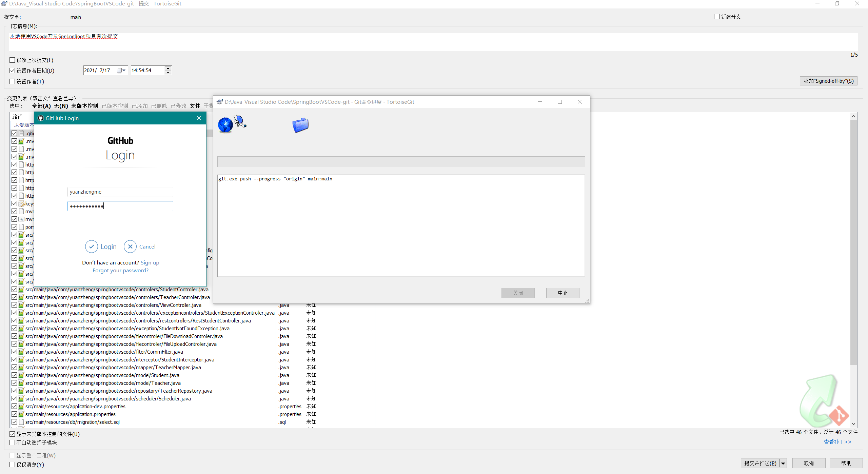Click the file icon beside FileUploadController.java

(21, 344)
